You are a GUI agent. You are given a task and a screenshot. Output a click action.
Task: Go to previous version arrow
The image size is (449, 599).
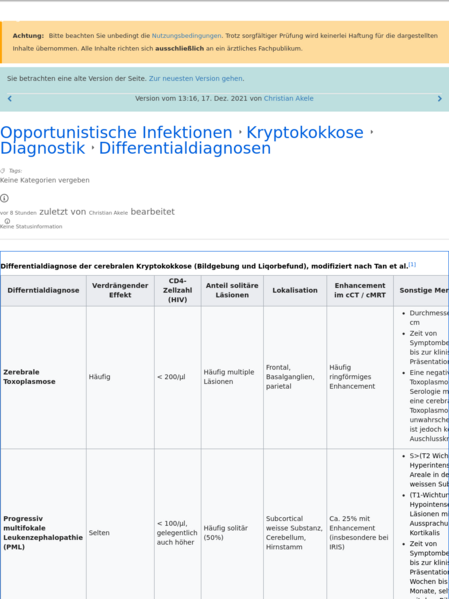point(10,99)
